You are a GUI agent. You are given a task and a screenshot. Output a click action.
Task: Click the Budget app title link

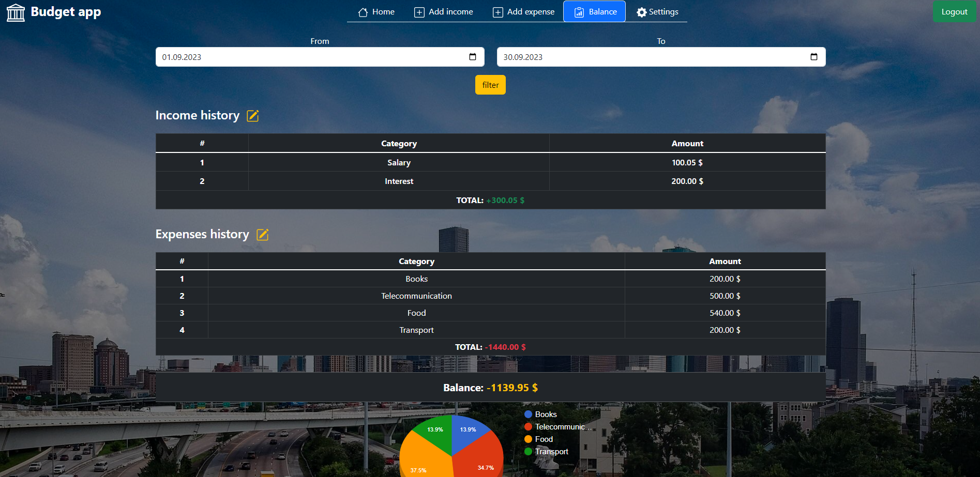(66, 12)
